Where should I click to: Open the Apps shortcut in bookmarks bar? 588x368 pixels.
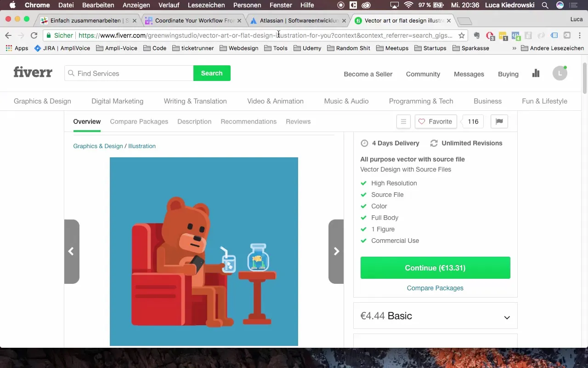17,48
